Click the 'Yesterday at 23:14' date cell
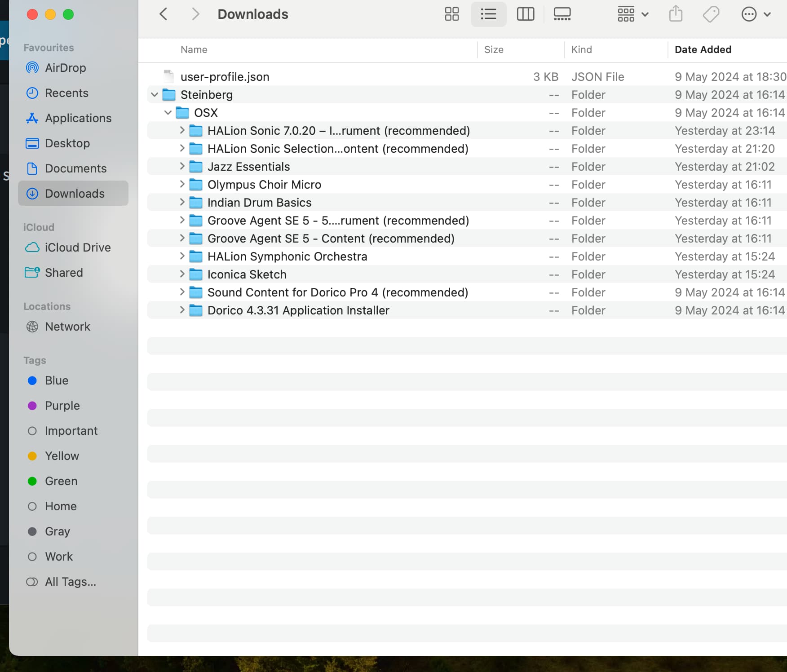 point(725,131)
